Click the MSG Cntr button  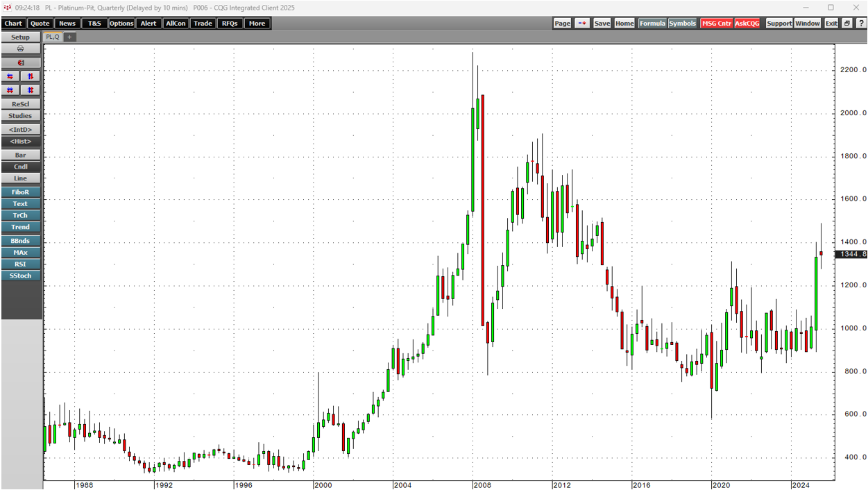coord(716,24)
